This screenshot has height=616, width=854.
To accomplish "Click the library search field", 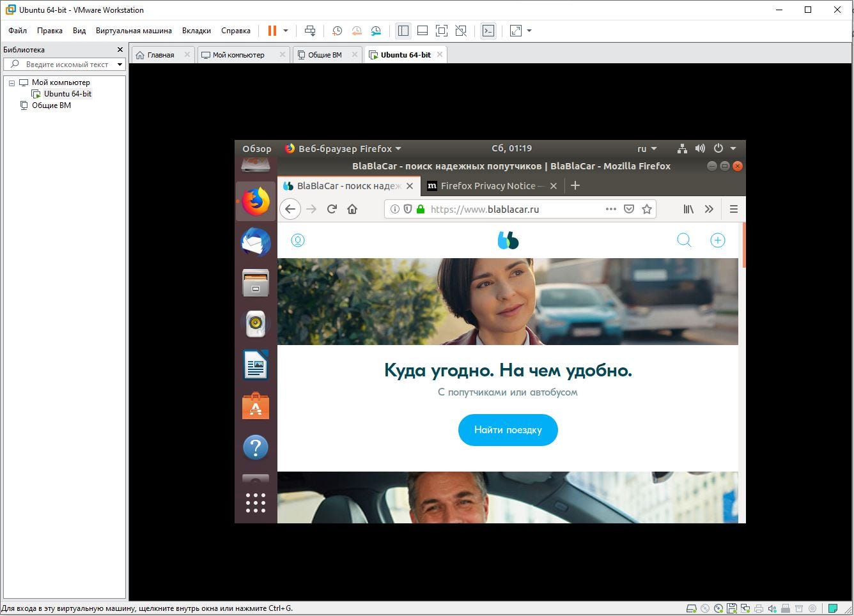I will tap(64, 64).
